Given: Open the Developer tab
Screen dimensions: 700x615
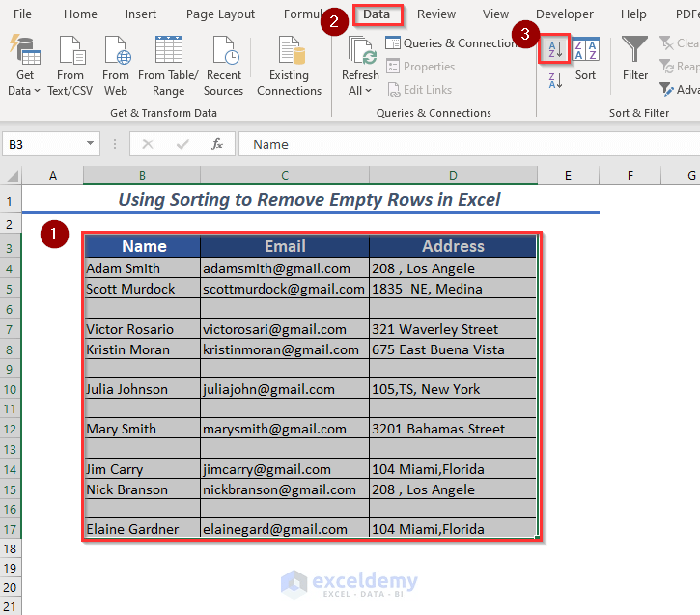Looking at the screenshot, I should (564, 14).
